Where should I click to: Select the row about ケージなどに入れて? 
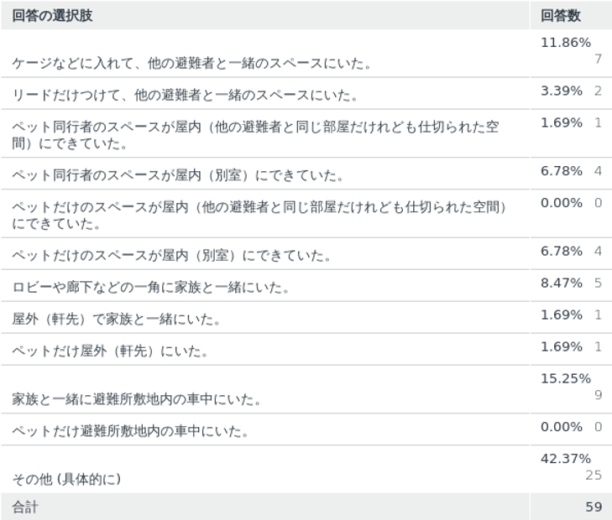click(192, 64)
